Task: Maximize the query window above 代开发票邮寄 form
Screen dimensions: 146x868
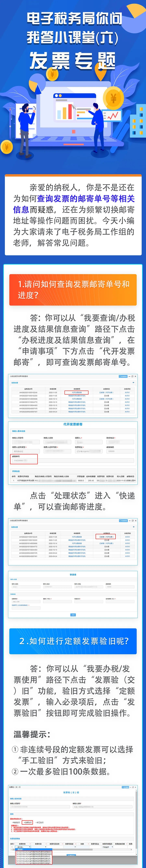Action: pyautogui.click(x=133, y=376)
